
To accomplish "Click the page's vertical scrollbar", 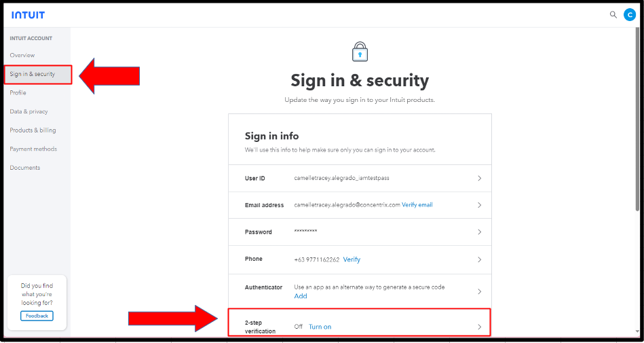I will 636,122.
